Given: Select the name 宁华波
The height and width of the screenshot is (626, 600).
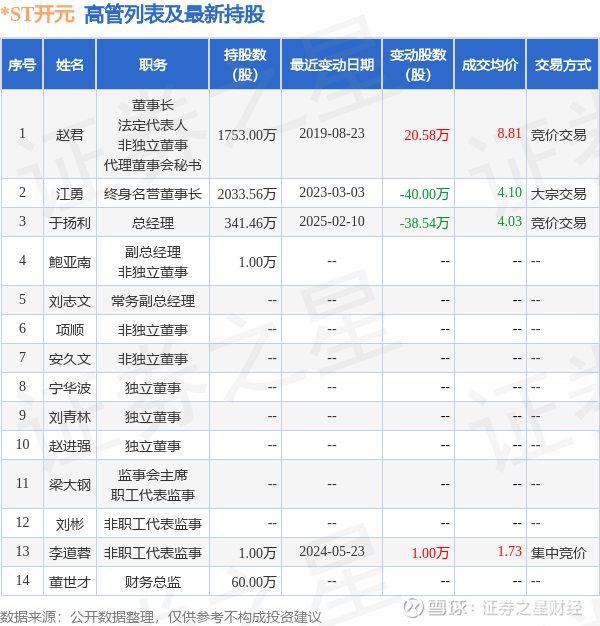Looking at the screenshot, I should (x=69, y=388).
